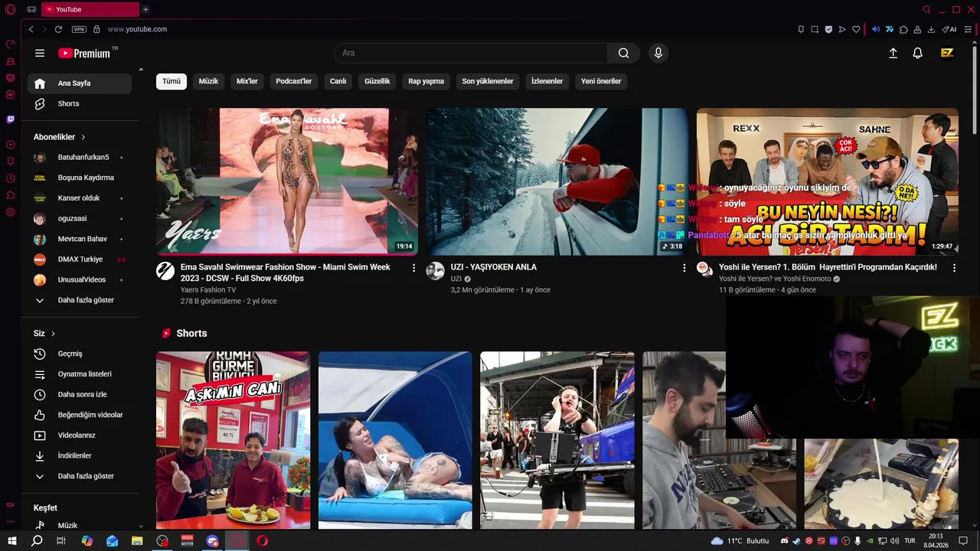Play the UZI snowy truck thumbnail
Screen dimensions: 980x551
tap(557, 181)
